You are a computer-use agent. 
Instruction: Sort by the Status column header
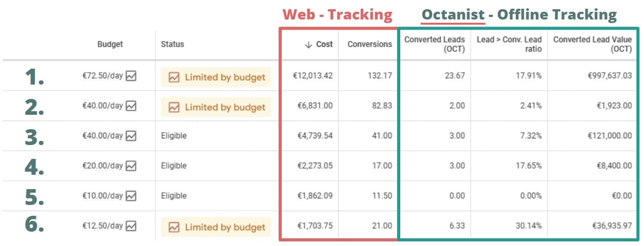[172, 45]
